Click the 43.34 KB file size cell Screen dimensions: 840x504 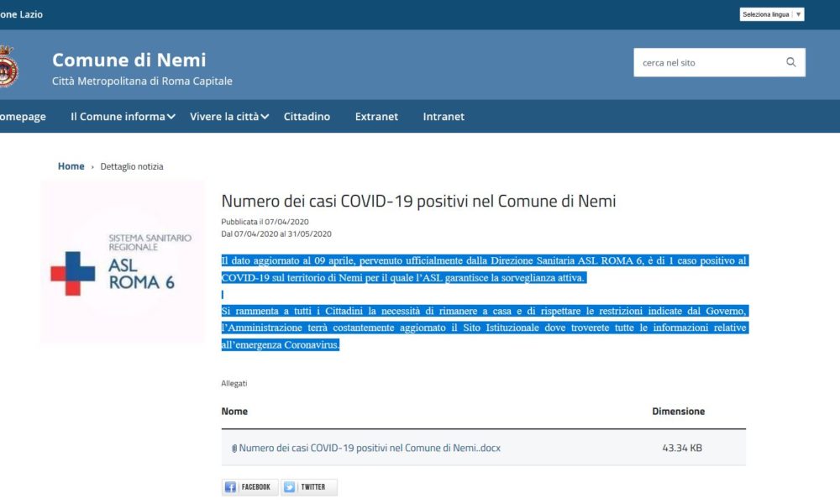(x=682, y=448)
